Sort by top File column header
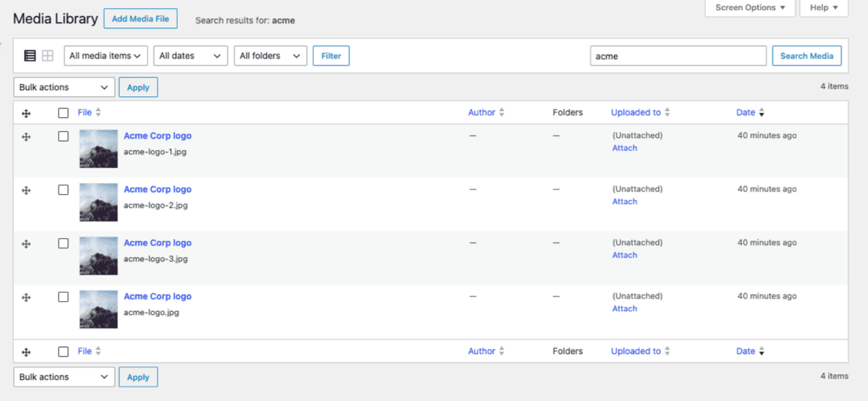The width and height of the screenshot is (868, 401). coord(85,112)
